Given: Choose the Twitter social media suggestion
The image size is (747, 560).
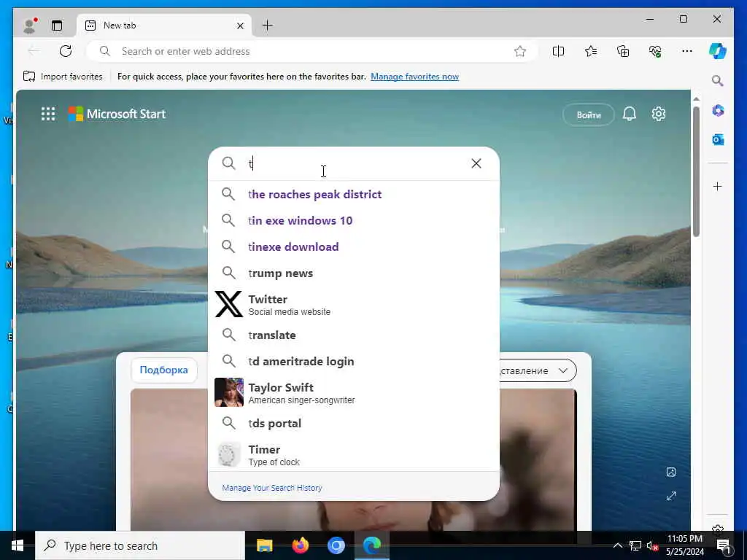Looking at the screenshot, I should (x=354, y=304).
